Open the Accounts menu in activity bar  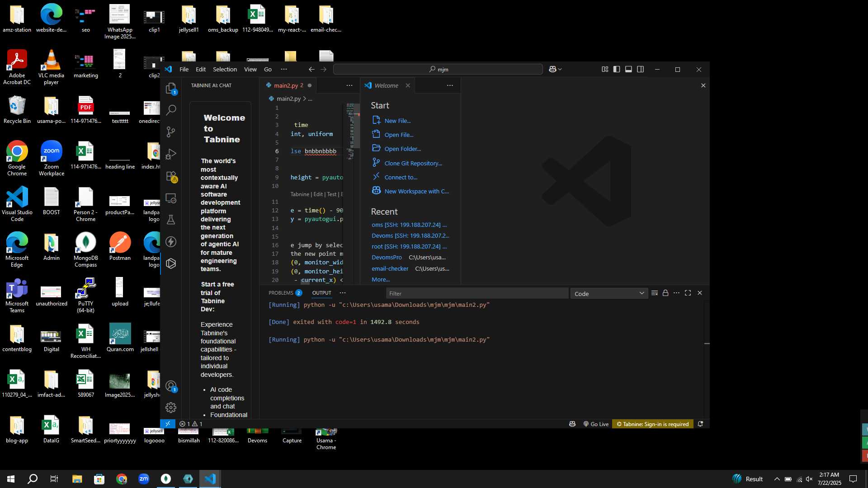pyautogui.click(x=171, y=386)
